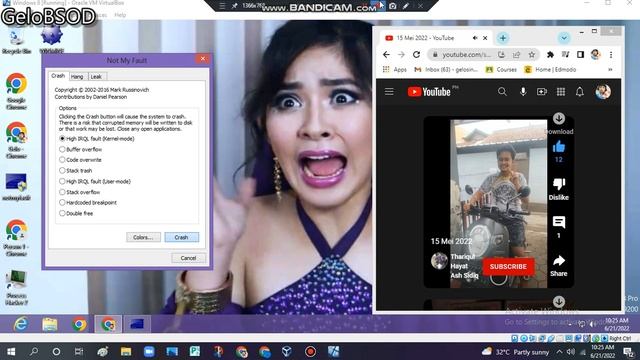Open Chrome tab search dropdown arrow
This screenshot has height=360, width=640.
564,38
